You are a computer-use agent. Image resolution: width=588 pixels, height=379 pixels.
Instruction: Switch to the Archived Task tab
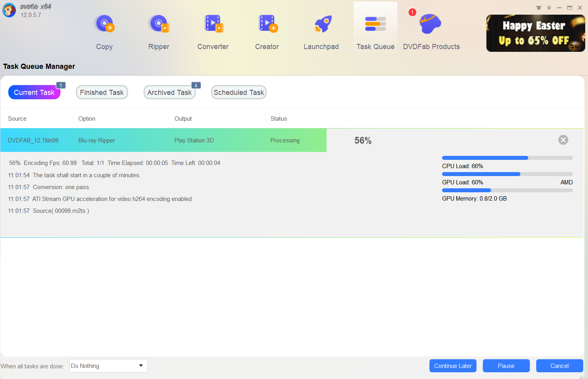pyautogui.click(x=170, y=92)
